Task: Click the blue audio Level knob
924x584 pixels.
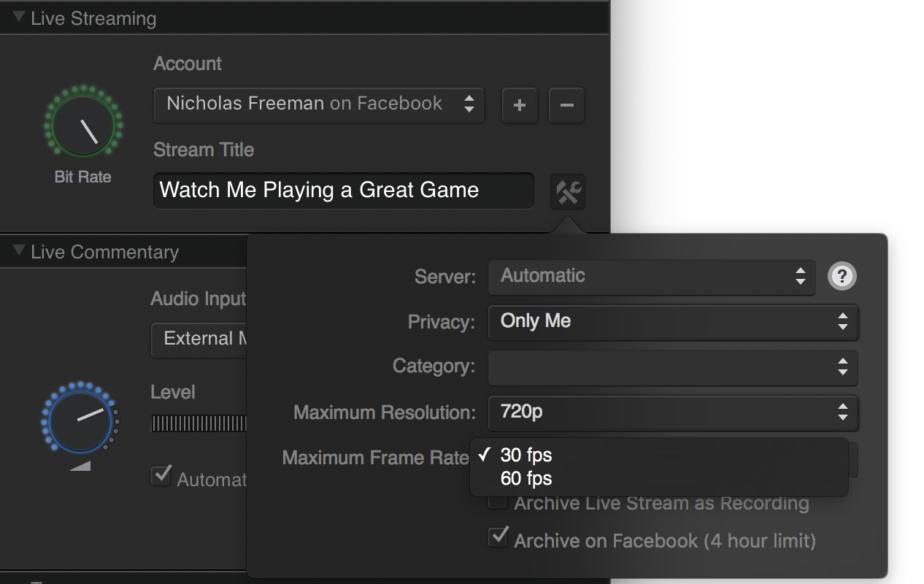Action: coord(79,420)
